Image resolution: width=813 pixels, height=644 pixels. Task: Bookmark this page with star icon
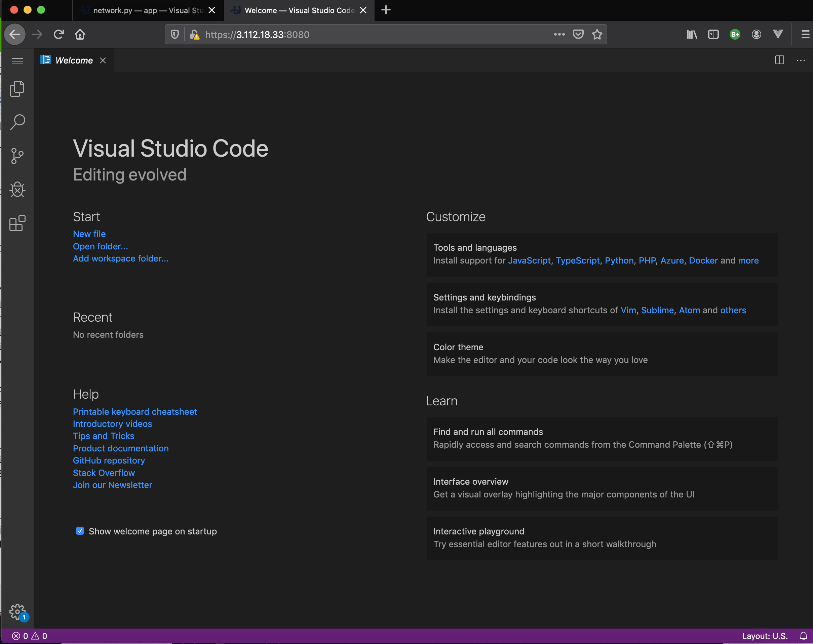pos(597,34)
